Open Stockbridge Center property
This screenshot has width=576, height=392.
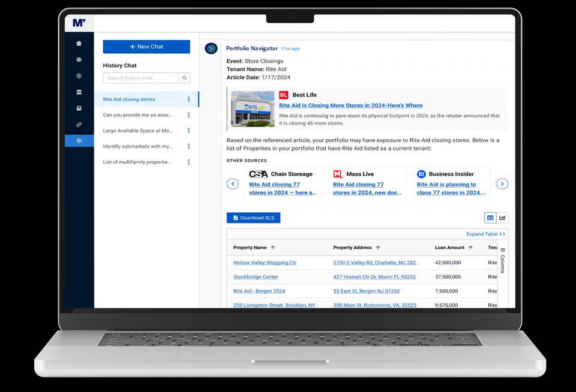(x=256, y=277)
